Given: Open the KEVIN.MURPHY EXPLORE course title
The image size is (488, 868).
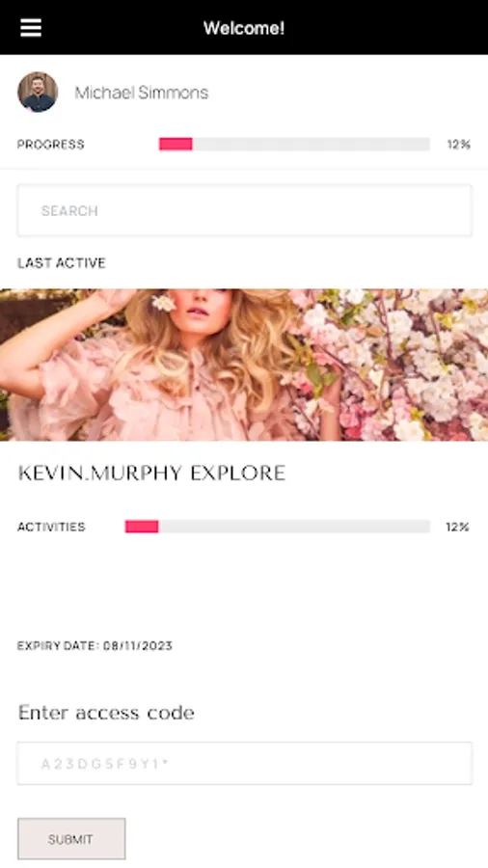Looking at the screenshot, I should tap(151, 474).
